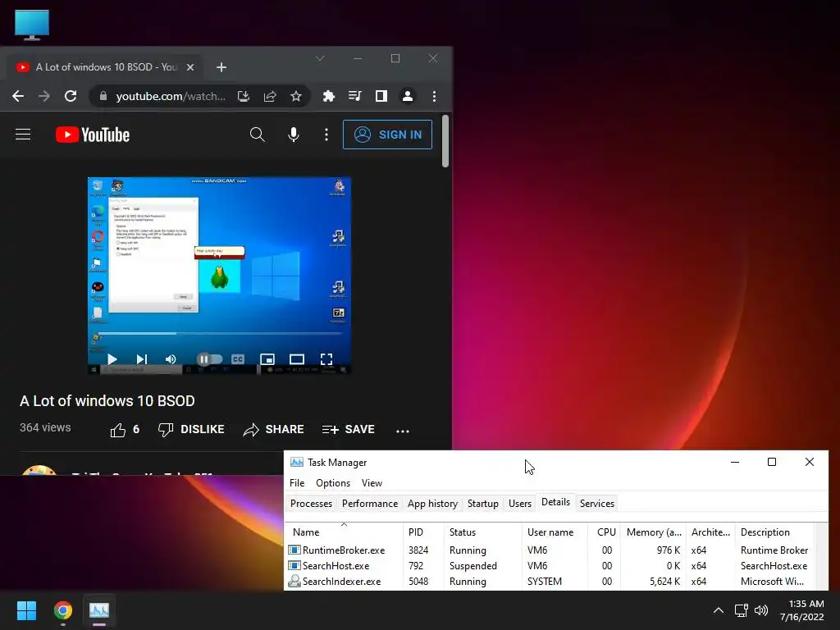This screenshot has height=630, width=840.
Task: Switch to the Users tab
Action: coord(519,504)
